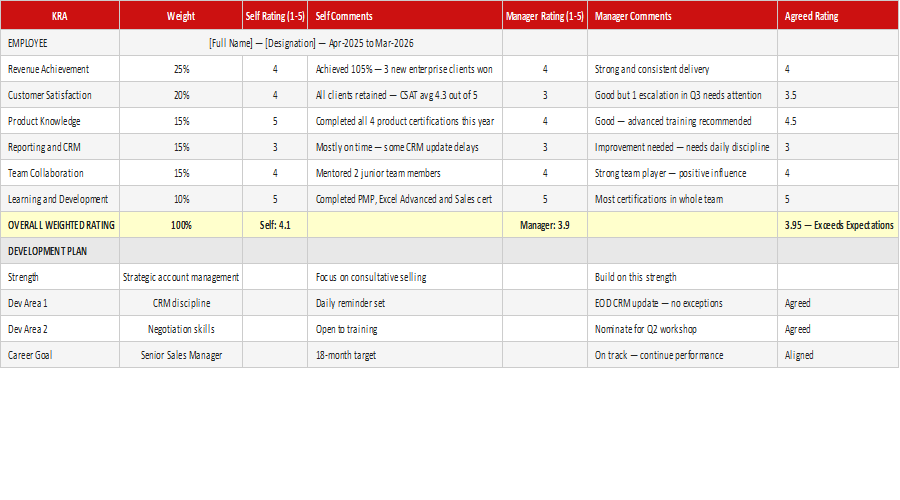Select the Strength row label

(60, 277)
